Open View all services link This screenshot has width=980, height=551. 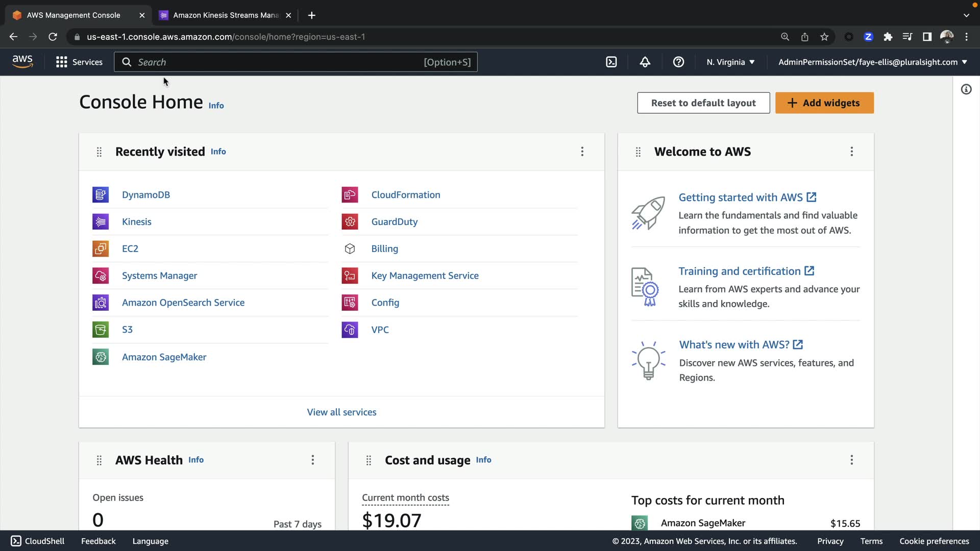(x=341, y=412)
